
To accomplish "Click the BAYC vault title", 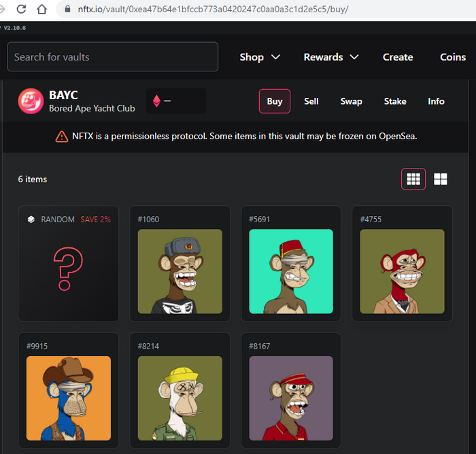I will coord(63,95).
